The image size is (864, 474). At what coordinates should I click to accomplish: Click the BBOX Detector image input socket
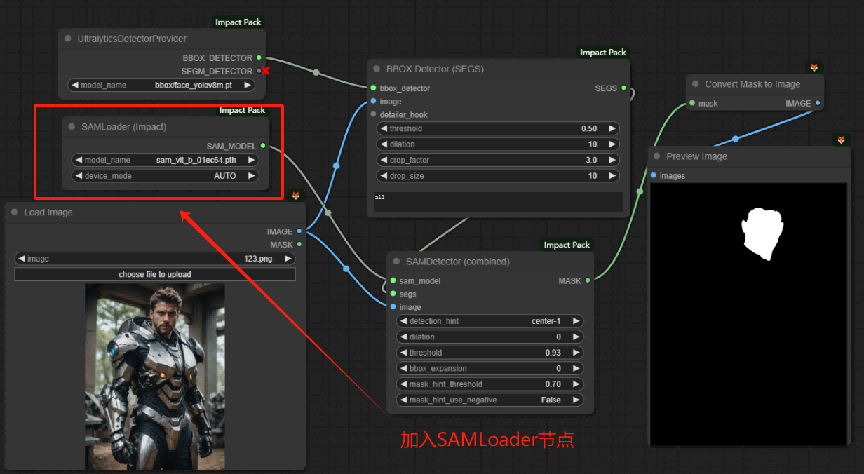(374, 101)
